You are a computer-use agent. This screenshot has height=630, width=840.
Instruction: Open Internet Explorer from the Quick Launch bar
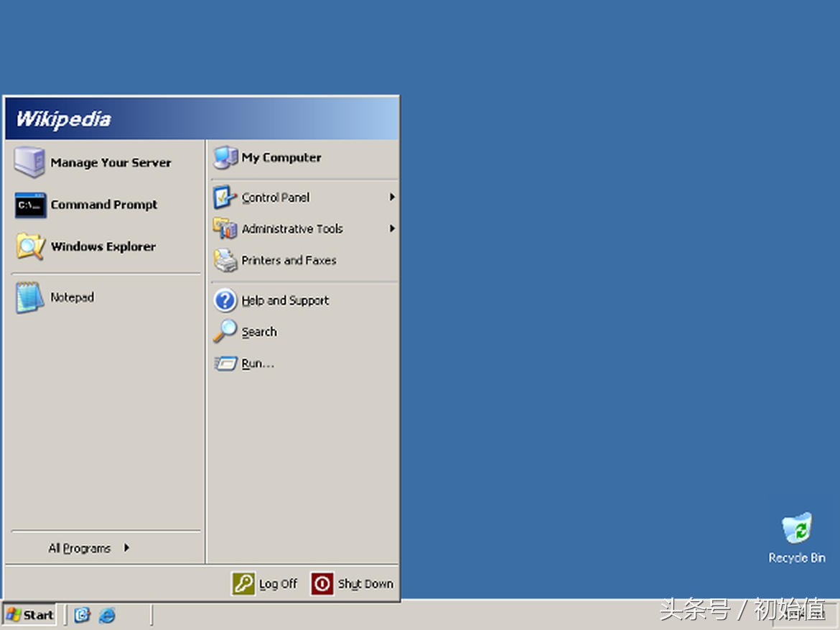click(x=107, y=616)
